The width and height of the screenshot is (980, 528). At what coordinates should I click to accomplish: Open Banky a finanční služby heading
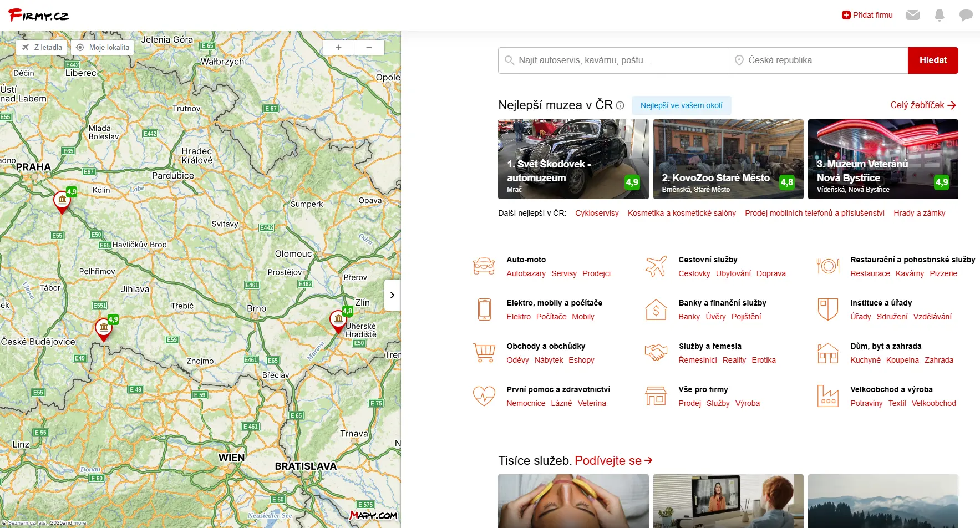pyautogui.click(x=722, y=303)
